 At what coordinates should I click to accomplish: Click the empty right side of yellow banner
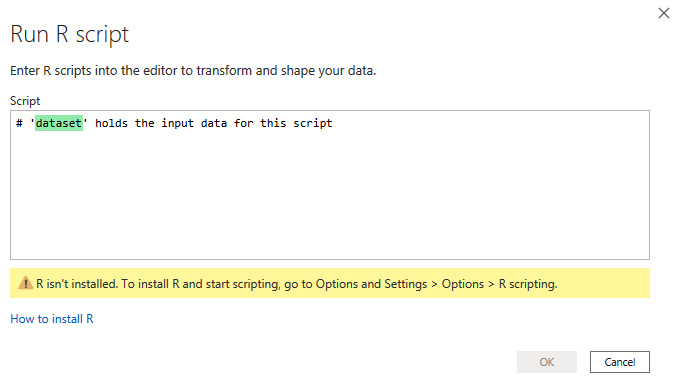coord(603,283)
